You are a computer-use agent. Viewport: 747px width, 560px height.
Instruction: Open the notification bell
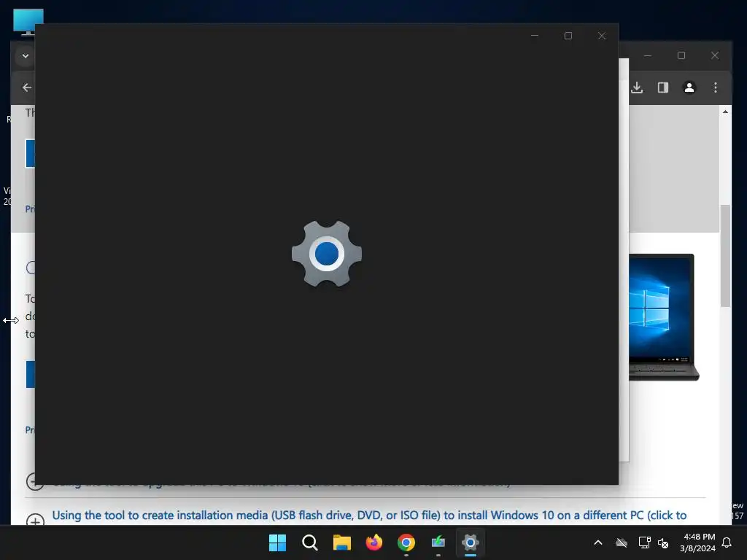tap(727, 542)
